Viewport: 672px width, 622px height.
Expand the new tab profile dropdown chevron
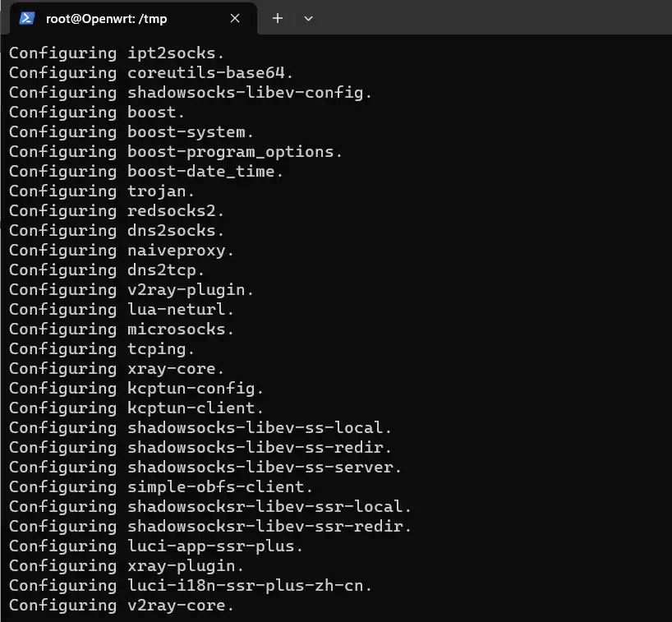tap(309, 18)
